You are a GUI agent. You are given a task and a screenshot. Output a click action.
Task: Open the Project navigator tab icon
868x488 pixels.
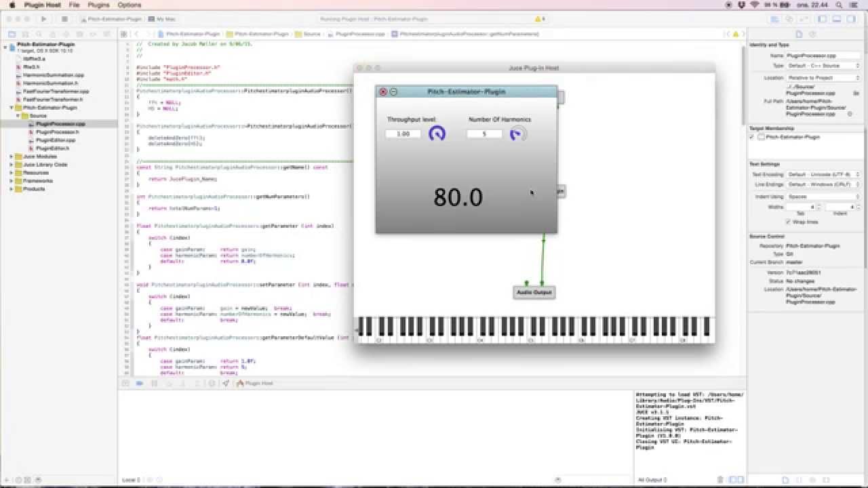pos(11,34)
